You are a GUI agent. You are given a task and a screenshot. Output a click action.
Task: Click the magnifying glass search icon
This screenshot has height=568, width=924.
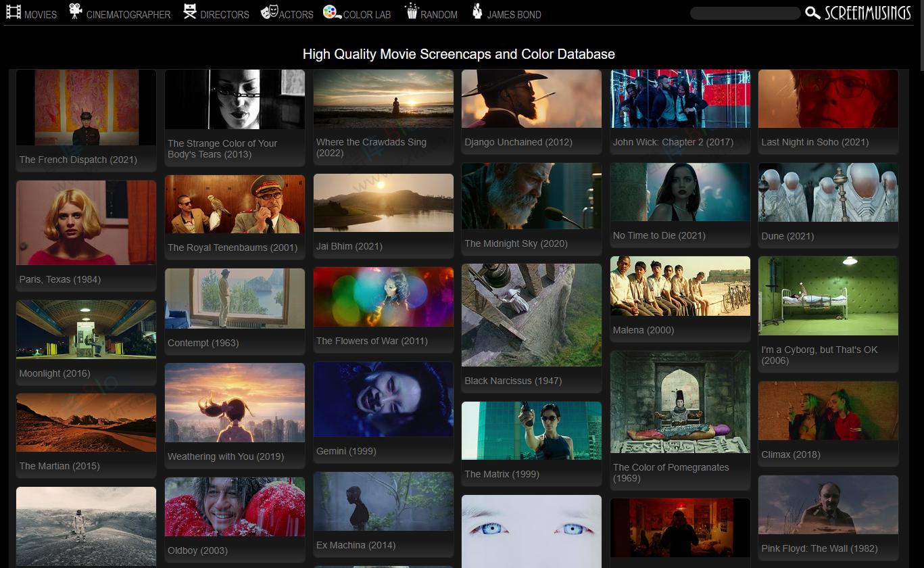click(812, 13)
